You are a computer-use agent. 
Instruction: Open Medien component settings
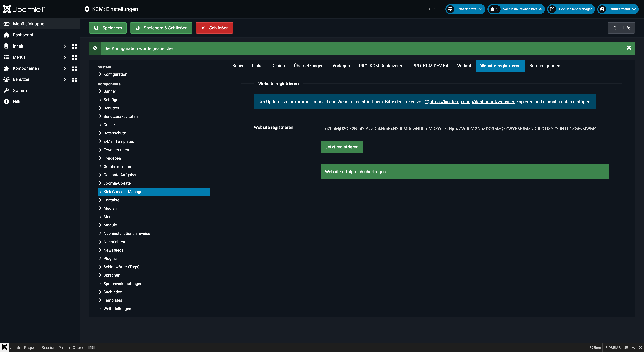[110, 208]
